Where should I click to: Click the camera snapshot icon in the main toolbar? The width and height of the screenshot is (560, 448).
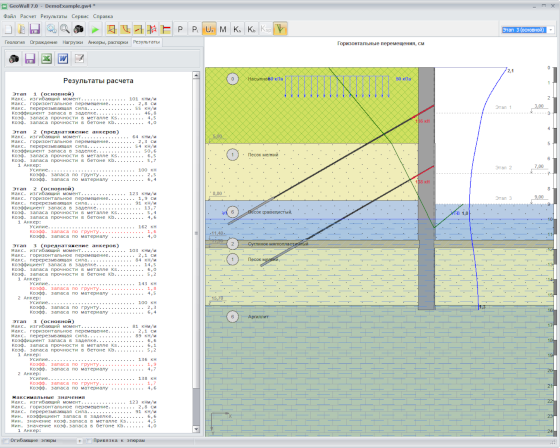79,29
